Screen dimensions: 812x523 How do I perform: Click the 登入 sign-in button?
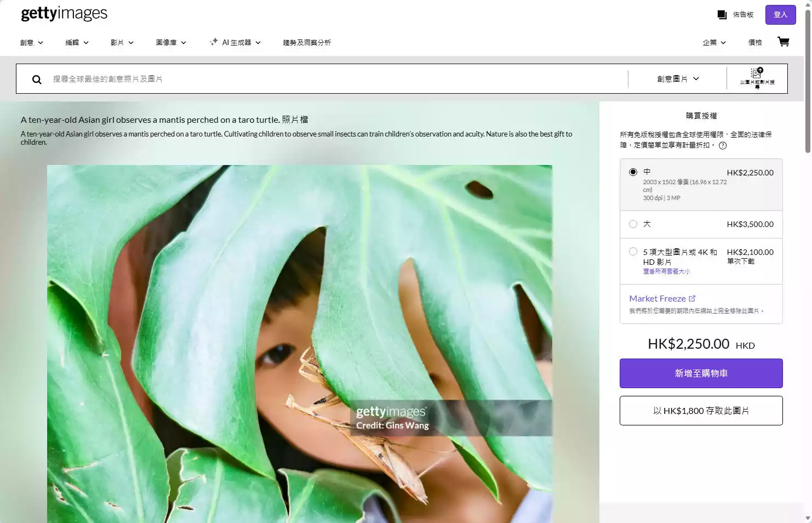coord(780,15)
